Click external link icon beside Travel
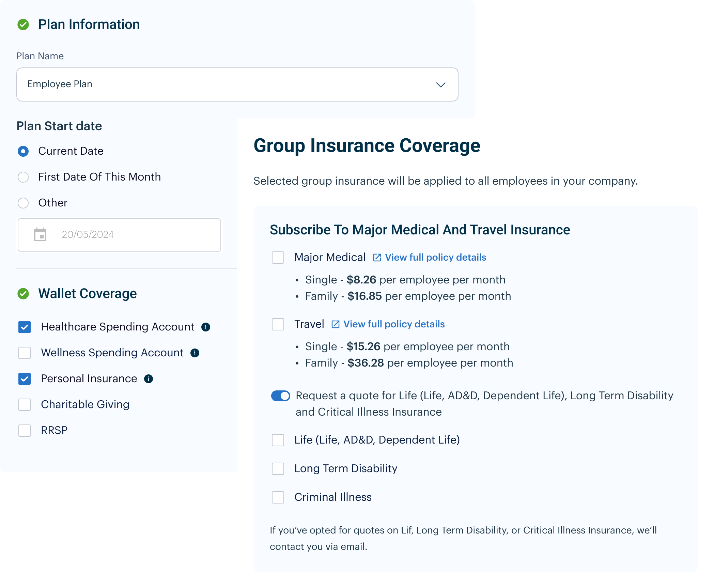Viewport: 714px width, 588px height. (335, 324)
